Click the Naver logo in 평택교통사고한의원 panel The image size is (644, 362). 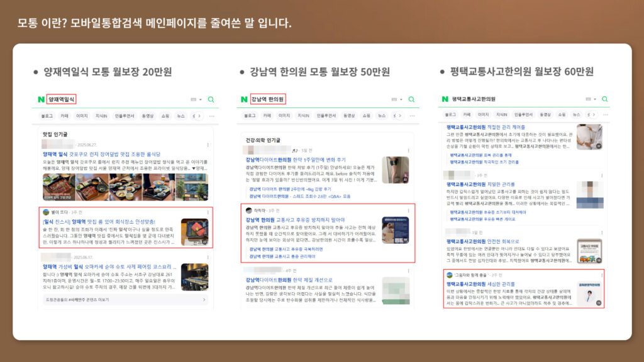pyautogui.click(x=445, y=99)
